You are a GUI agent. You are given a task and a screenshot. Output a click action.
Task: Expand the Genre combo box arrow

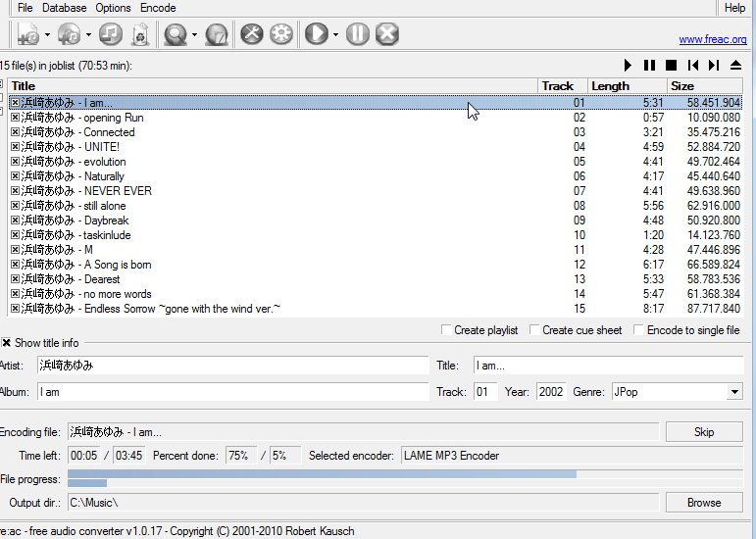pyautogui.click(x=734, y=392)
